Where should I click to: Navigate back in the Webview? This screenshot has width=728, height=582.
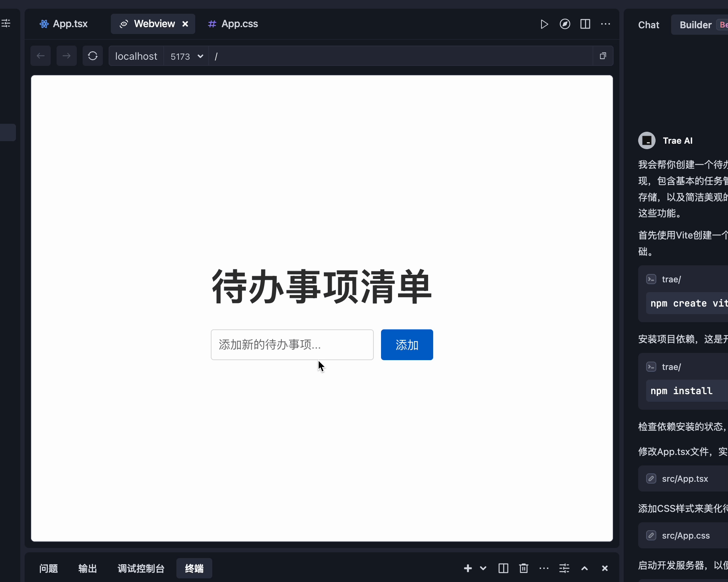40,56
